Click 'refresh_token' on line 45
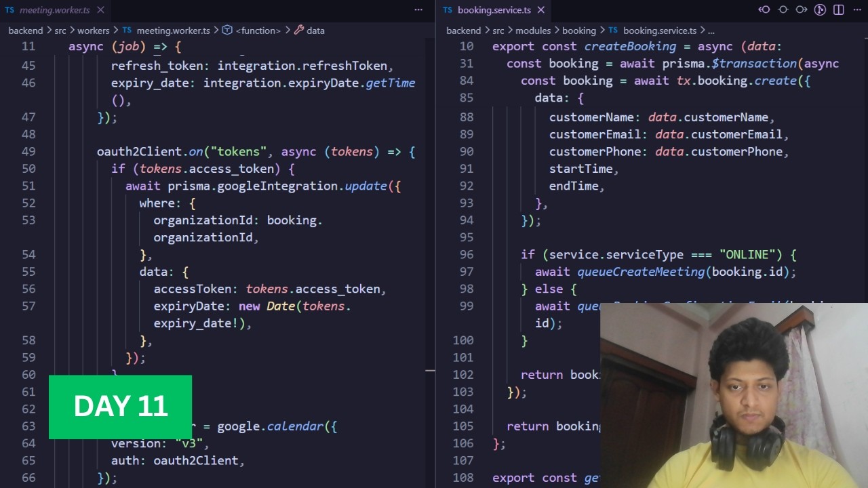The width and height of the screenshot is (868, 488). 157,66
